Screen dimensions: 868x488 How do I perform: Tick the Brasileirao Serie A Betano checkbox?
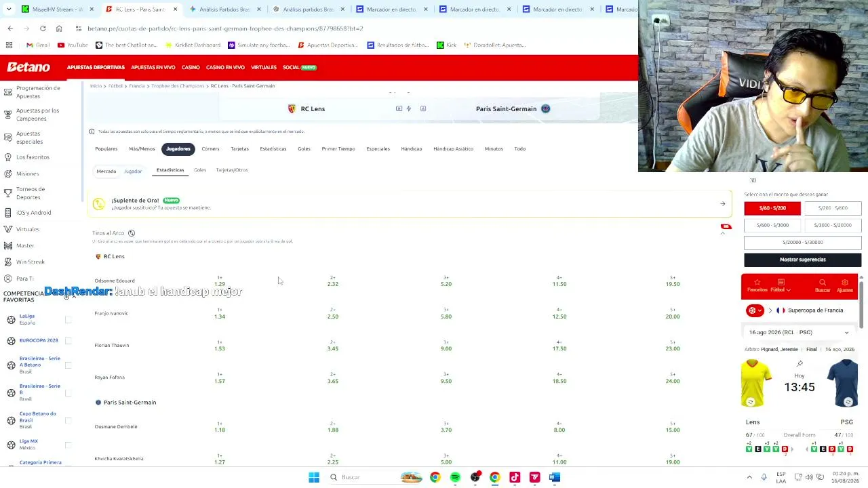point(68,365)
